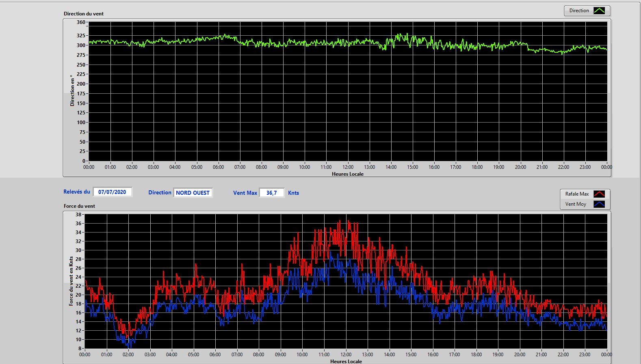Click the Heures Locale label under direction chart

pos(348,174)
